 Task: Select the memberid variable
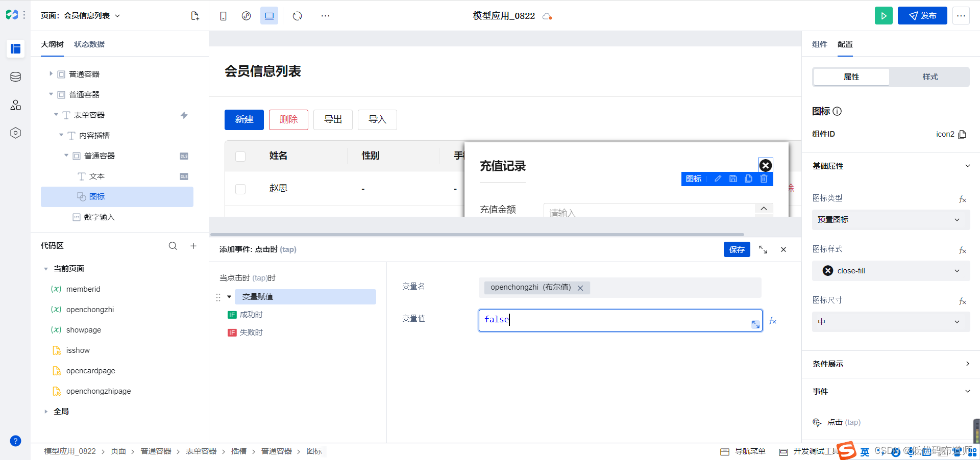(x=83, y=289)
